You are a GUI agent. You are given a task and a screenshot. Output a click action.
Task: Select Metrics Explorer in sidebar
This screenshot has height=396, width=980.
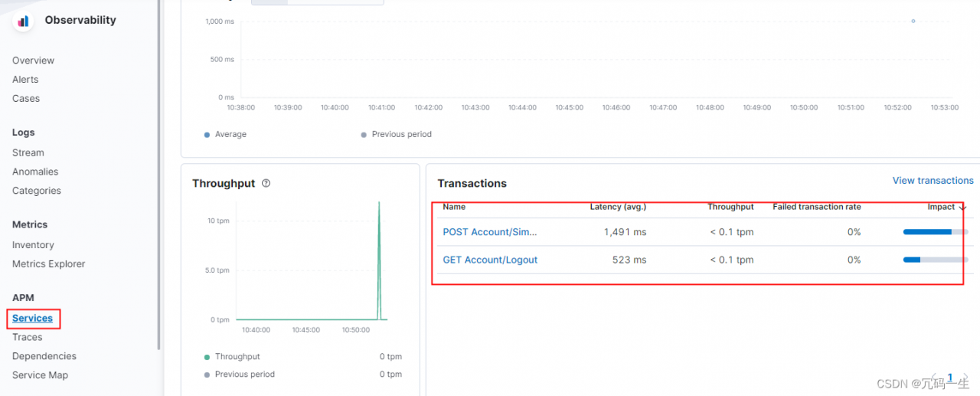49,264
